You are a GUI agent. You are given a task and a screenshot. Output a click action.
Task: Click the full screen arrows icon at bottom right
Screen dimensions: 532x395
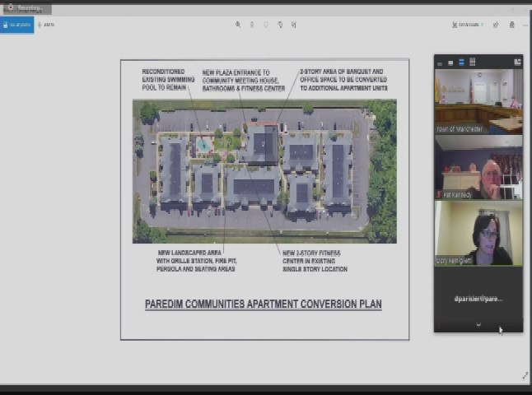point(525,375)
